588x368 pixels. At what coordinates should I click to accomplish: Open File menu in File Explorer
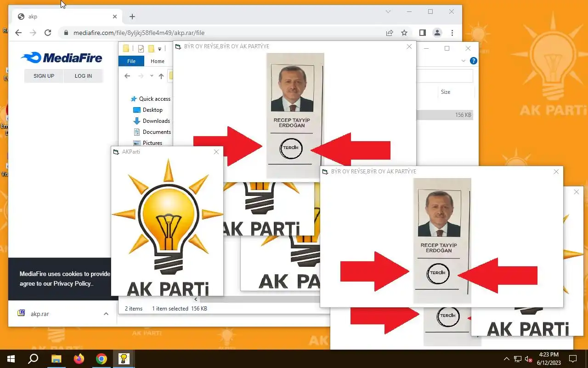tap(131, 61)
